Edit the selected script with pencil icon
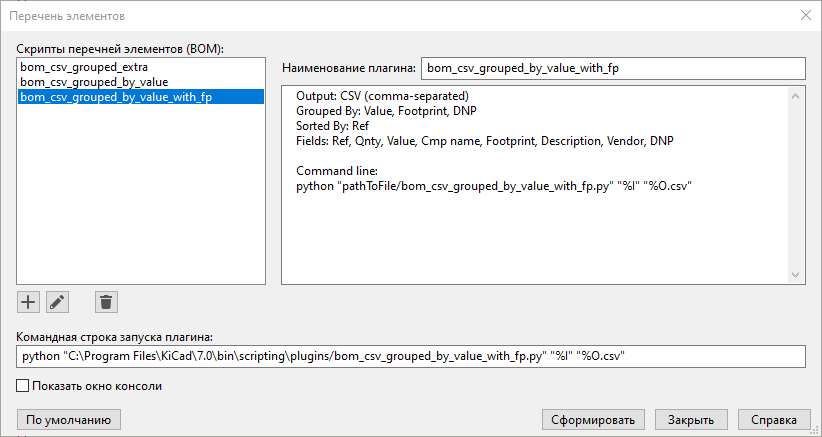822x437 pixels. click(57, 301)
